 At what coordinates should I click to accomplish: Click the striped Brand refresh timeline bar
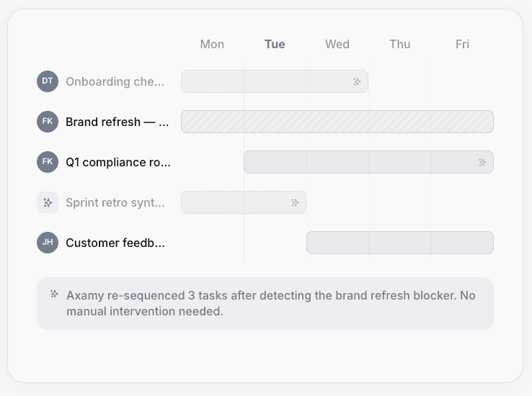coord(337,122)
